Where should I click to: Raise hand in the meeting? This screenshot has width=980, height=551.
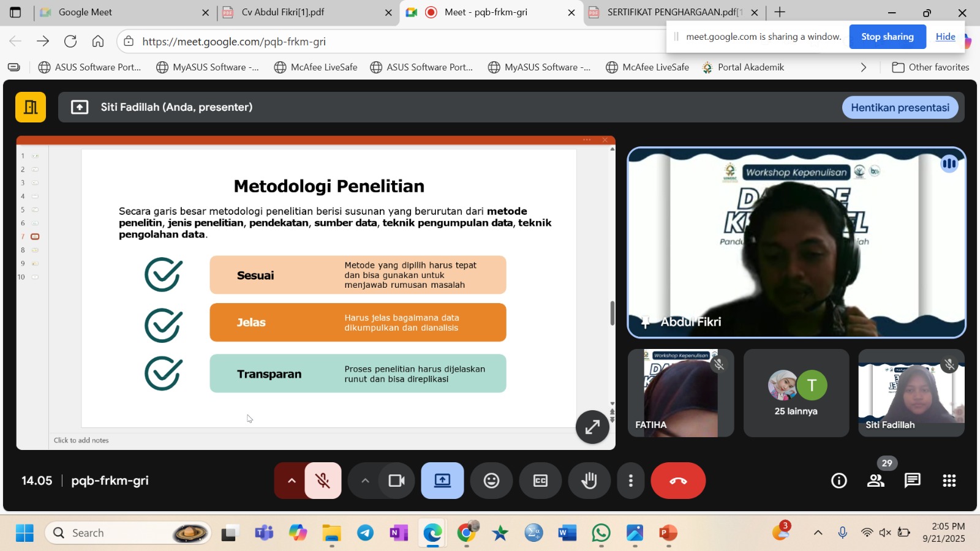[x=589, y=481]
